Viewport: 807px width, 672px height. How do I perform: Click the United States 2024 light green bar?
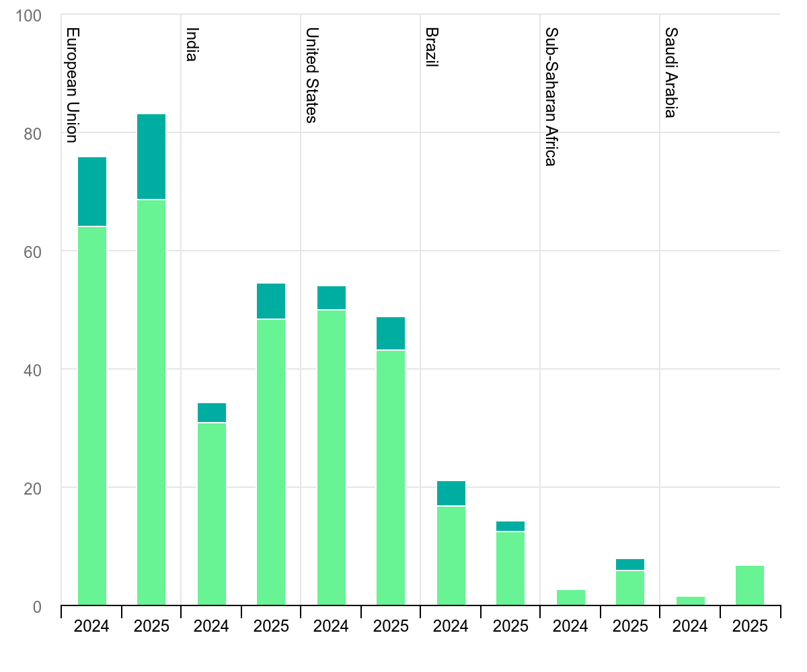(332, 457)
